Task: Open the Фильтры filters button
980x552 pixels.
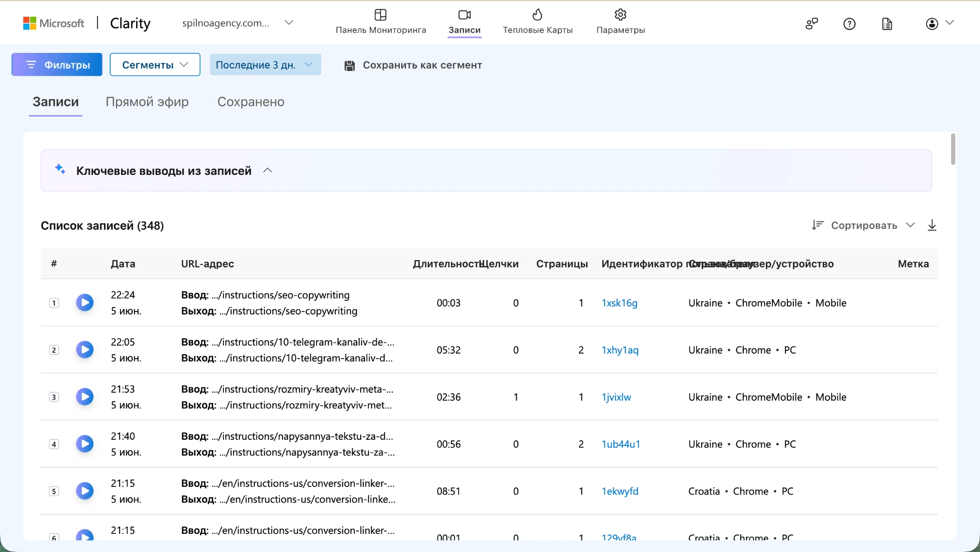Action: [57, 65]
